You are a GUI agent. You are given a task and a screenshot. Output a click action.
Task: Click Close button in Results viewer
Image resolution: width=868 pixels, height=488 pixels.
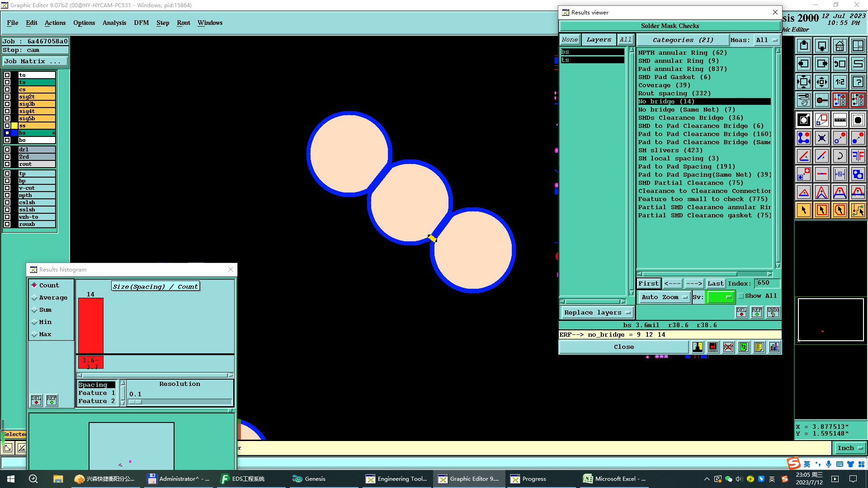[624, 347]
